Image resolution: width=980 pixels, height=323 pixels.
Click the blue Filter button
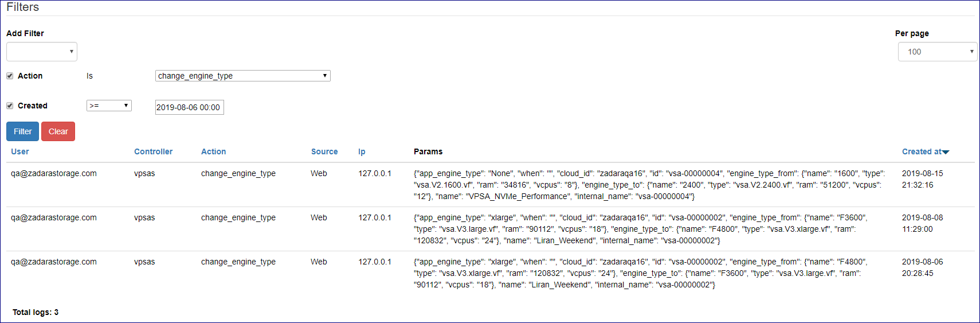pos(23,131)
